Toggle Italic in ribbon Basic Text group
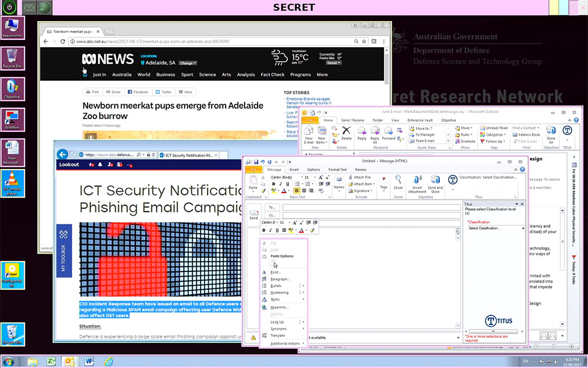Viewport: 588px width, 368px height. (280, 184)
